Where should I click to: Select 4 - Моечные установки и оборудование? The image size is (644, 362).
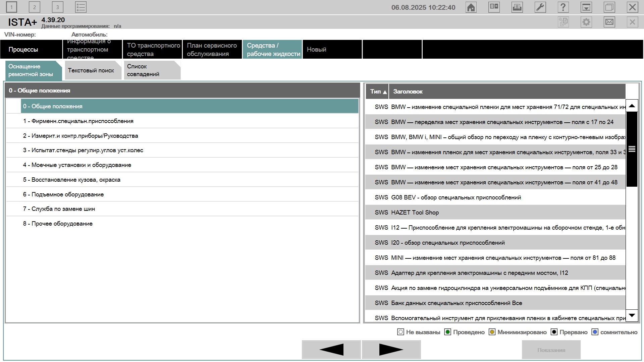[182, 165]
